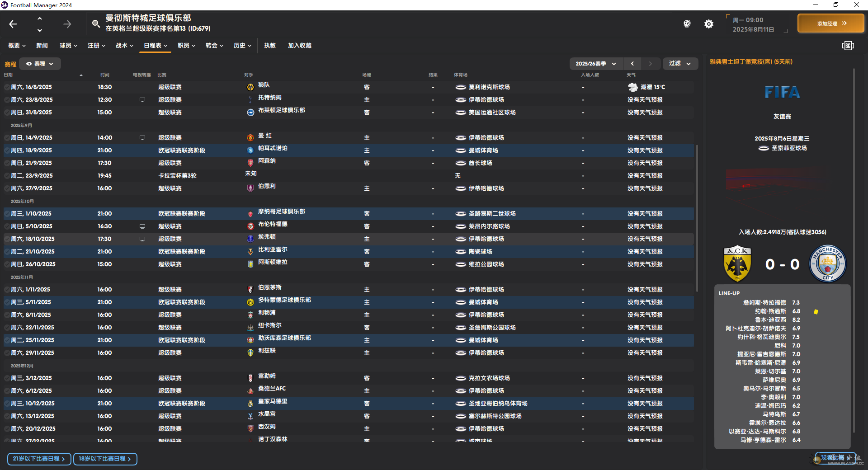Open the 过滤 filter dropdown

pyautogui.click(x=680, y=64)
